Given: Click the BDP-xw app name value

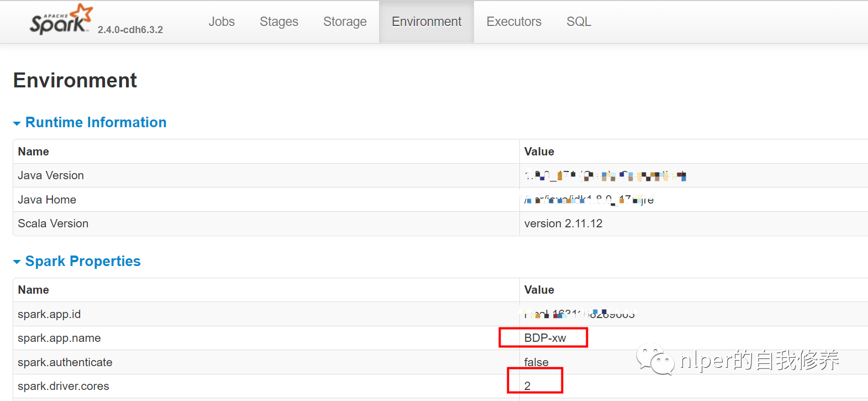Looking at the screenshot, I should (545, 338).
